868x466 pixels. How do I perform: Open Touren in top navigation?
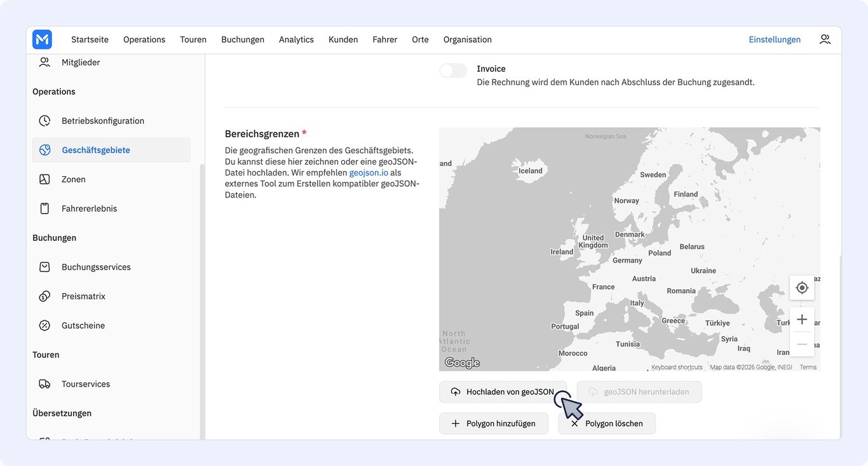pos(193,39)
